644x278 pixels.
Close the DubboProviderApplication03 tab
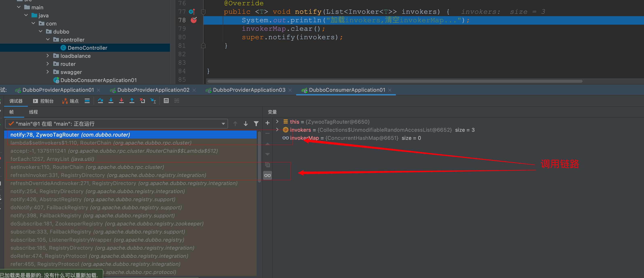point(290,90)
